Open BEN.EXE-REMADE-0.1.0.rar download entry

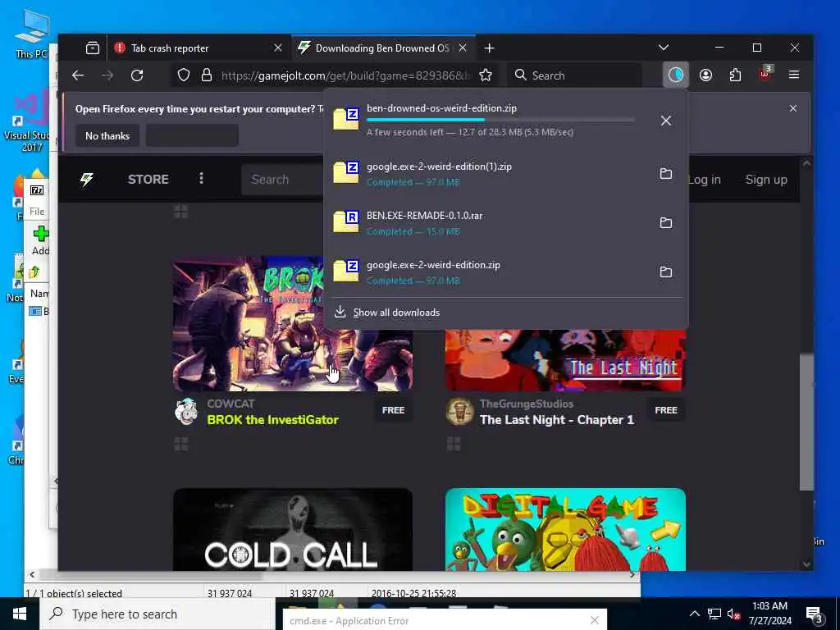(491, 223)
